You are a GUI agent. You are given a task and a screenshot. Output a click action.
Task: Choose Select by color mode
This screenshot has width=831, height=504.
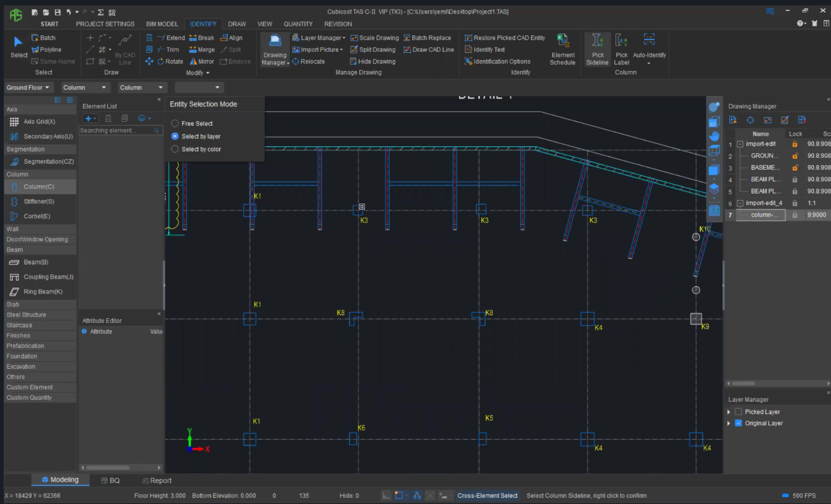pos(175,150)
